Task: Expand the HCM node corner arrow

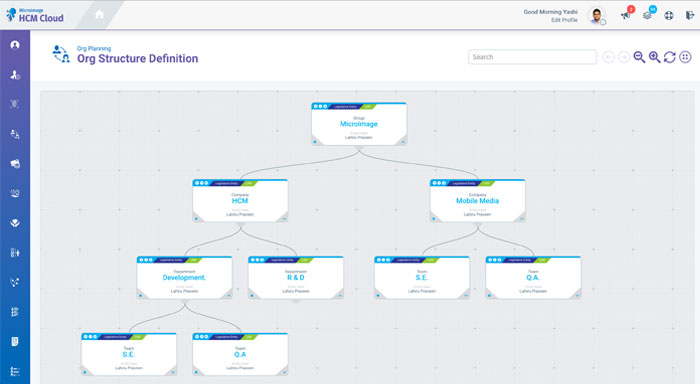Action: pyautogui.click(x=284, y=218)
